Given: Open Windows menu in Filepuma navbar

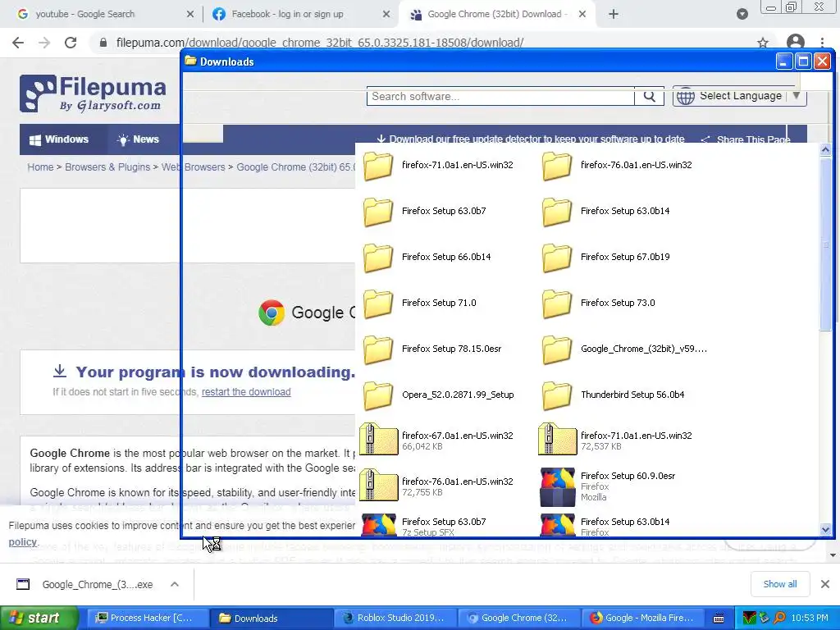Looking at the screenshot, I should pyautogui.click(x=59, y=139).
